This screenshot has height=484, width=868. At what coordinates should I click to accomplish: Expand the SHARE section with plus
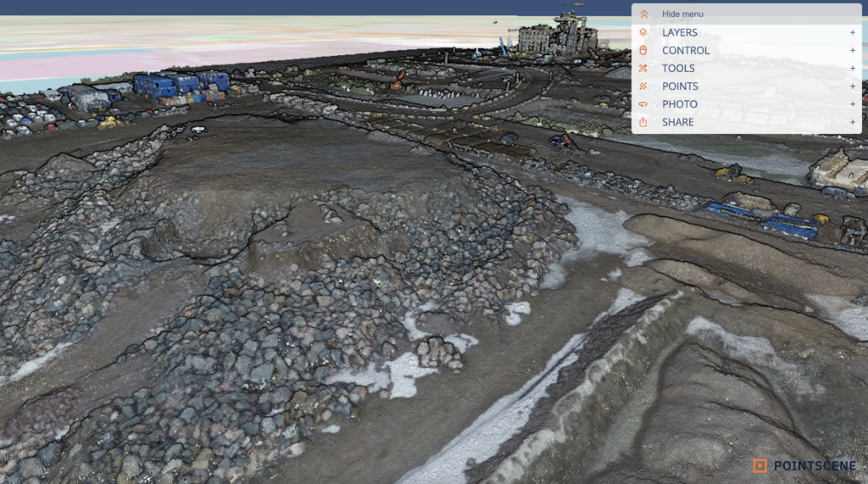[x=853, y=122]
